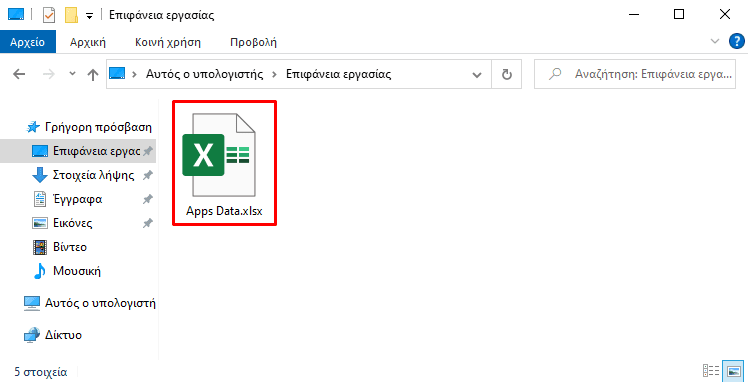Screen dimensions: 748x382
Task: Switch to large icons view in the status bar
Action: 733,371
